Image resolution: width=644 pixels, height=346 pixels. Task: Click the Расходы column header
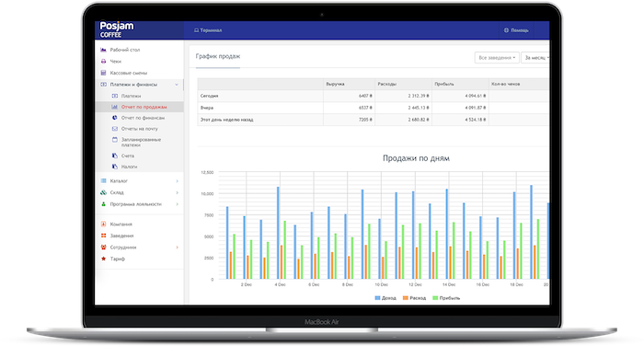pos(387,85)
